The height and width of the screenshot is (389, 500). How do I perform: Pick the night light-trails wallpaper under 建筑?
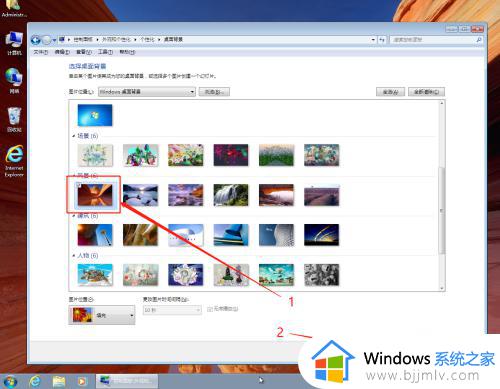(321, 235)
